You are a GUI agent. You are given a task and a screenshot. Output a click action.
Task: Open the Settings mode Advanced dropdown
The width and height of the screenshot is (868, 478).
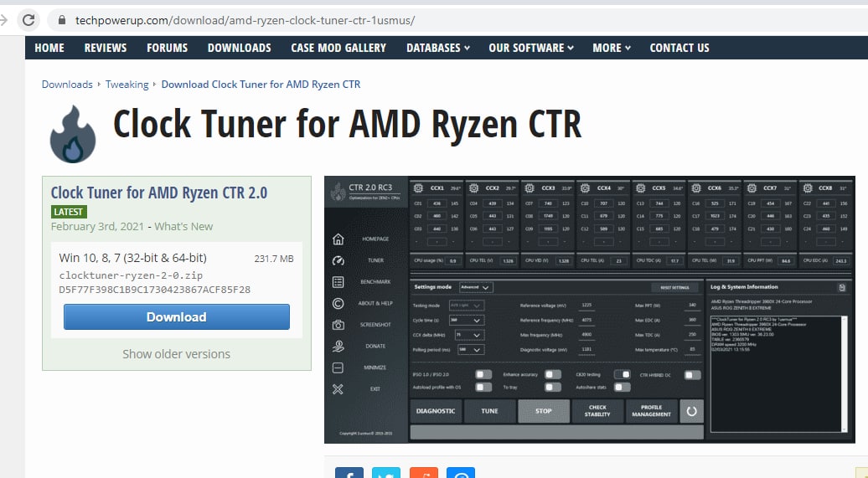point(476,288)
